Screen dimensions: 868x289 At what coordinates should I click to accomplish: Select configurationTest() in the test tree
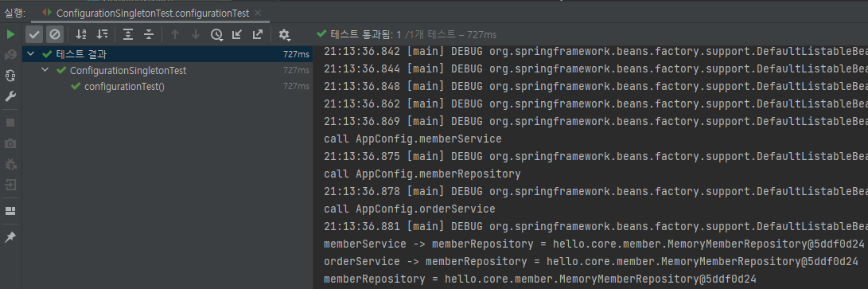click(125, 87)
